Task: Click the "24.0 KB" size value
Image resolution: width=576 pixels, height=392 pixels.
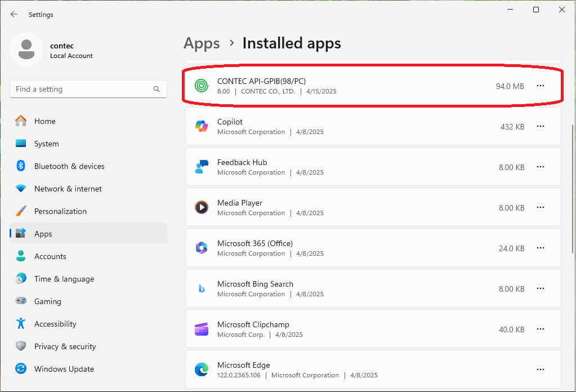Action: [511, 248]
